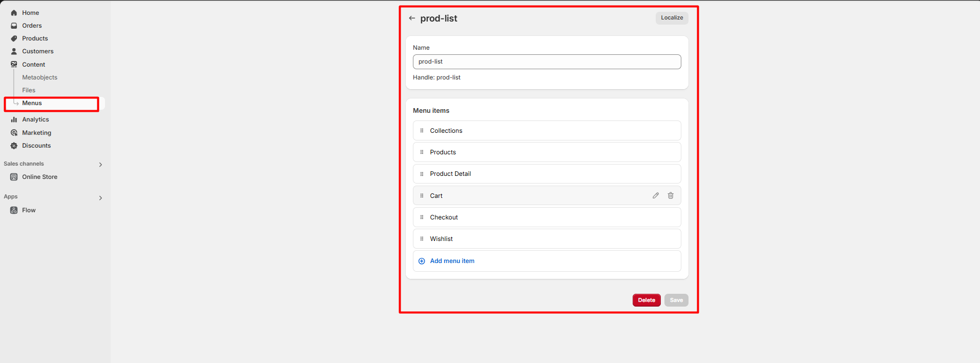This screenshot has height=363, width=980.
Task: Expand the Sales channels chevron
Action: (x=100, y=165)
